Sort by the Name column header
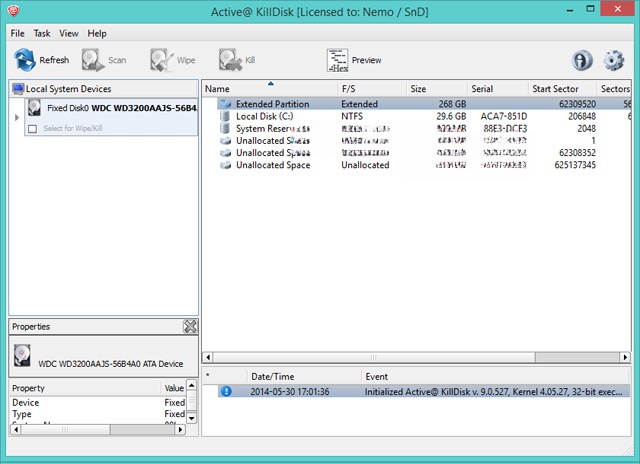Image resolution: width=640 pixels, height=464 pixels. [270, 89]
